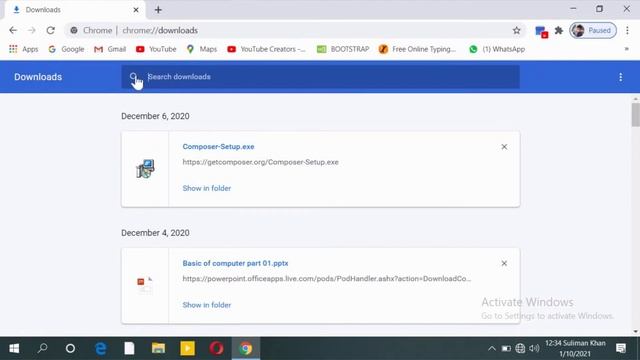The height and width of the screenshot is (360, 640).
Task: Click the powerpoint.officeapps.live.com source URL
Action: tap(327, 279)
